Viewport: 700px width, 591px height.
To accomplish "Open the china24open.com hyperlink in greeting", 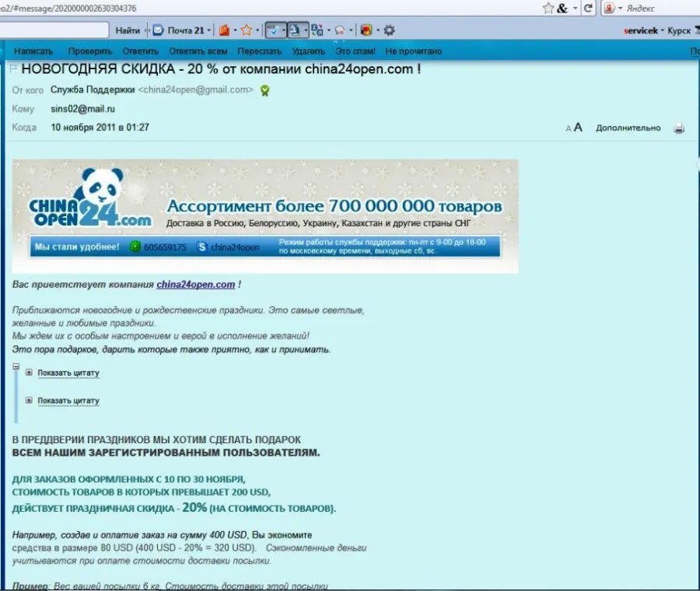I will 195,285.
